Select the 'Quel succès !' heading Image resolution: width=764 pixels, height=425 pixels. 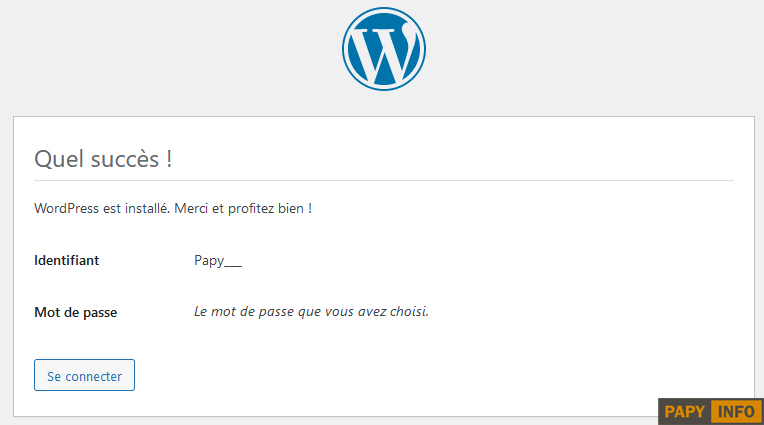click(x=103, y=159)
